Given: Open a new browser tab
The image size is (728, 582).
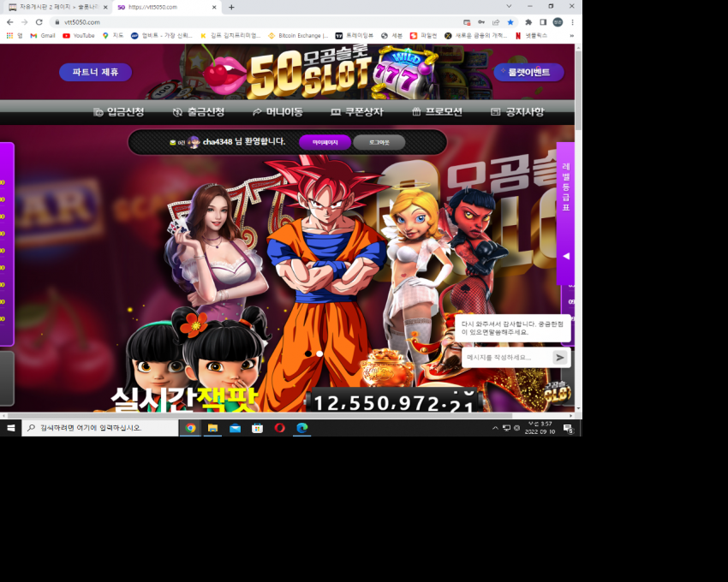Looking at the screenshot, I should pos(231,7).
